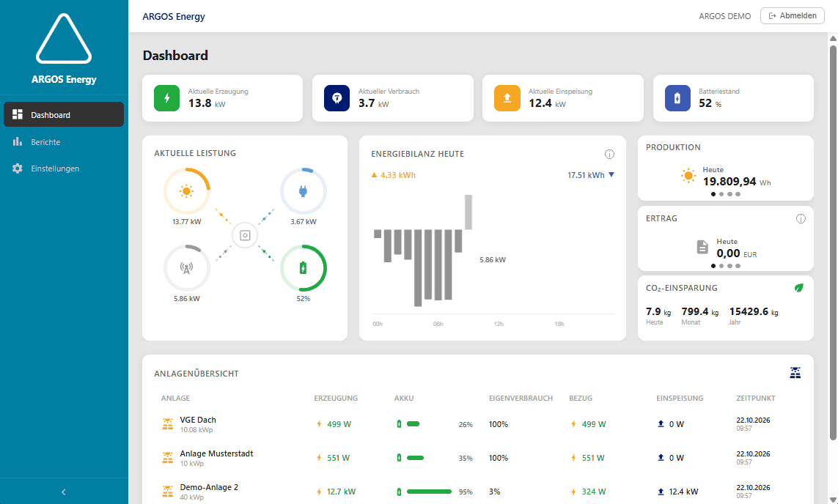The width and height of the screenshot is (838, 504).
Task: Click the solar panel icon in Anlagenübersicht header
Action: point(795,373)
